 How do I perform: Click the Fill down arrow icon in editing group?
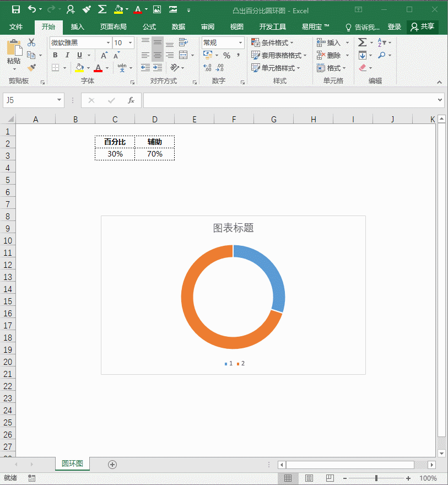click(x=363, y=55)
